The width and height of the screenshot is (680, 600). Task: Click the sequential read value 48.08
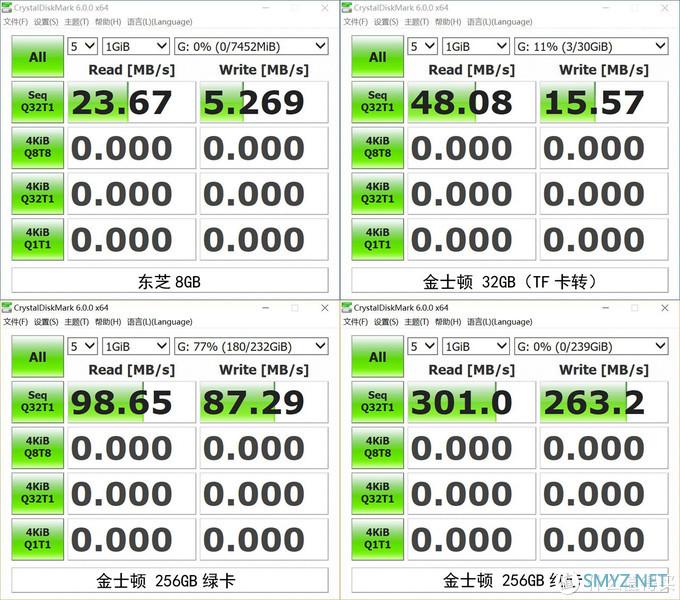pyautogui.click(x=471, y=102)
